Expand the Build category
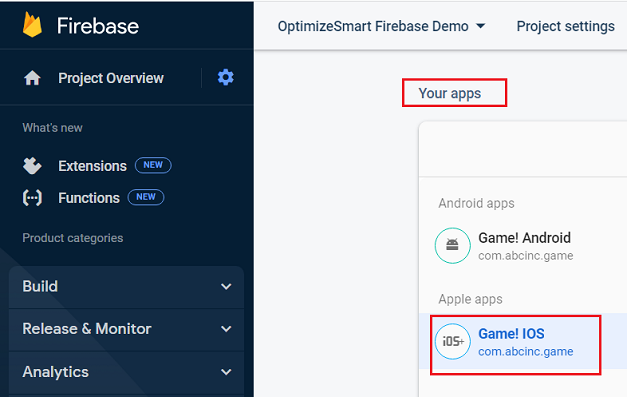Screen dimensions: 627x397 point(126,287)
